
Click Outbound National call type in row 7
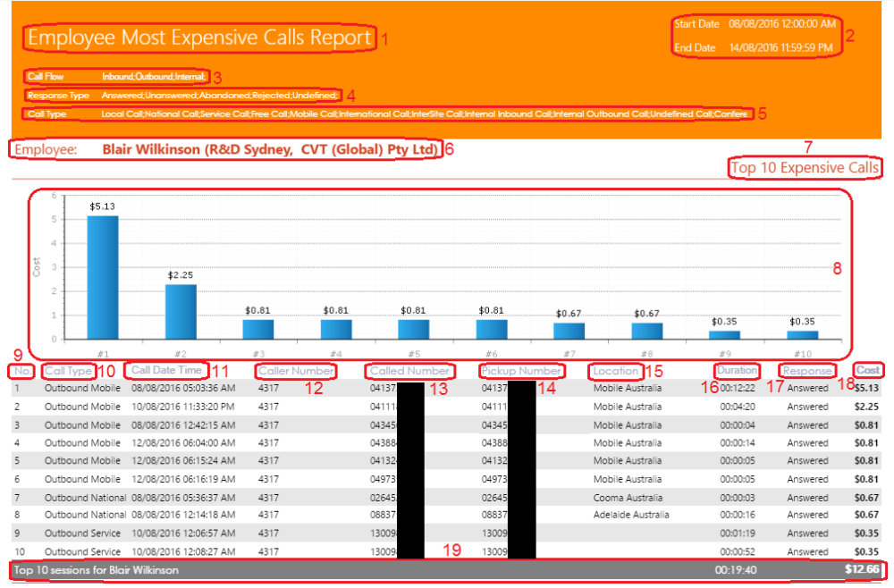point(86,498)
